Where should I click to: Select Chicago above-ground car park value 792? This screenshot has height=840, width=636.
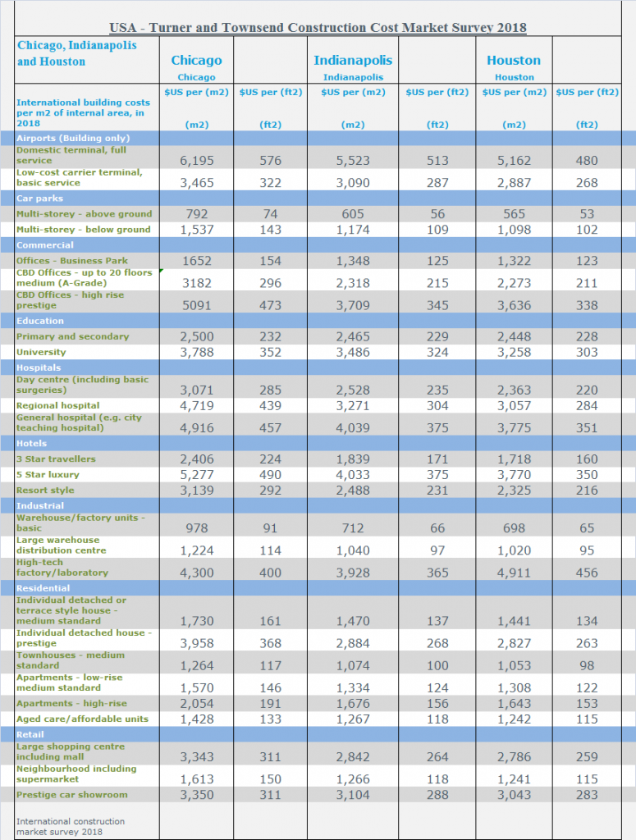197,214
